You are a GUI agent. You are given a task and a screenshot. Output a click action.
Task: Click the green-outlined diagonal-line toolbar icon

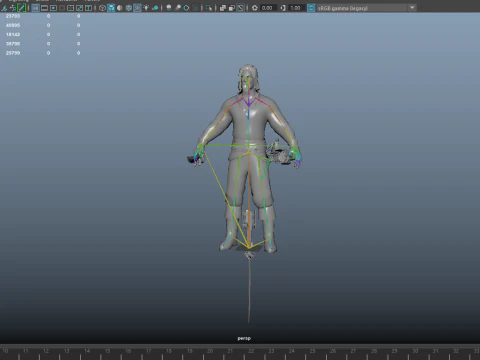pos(22,8)
